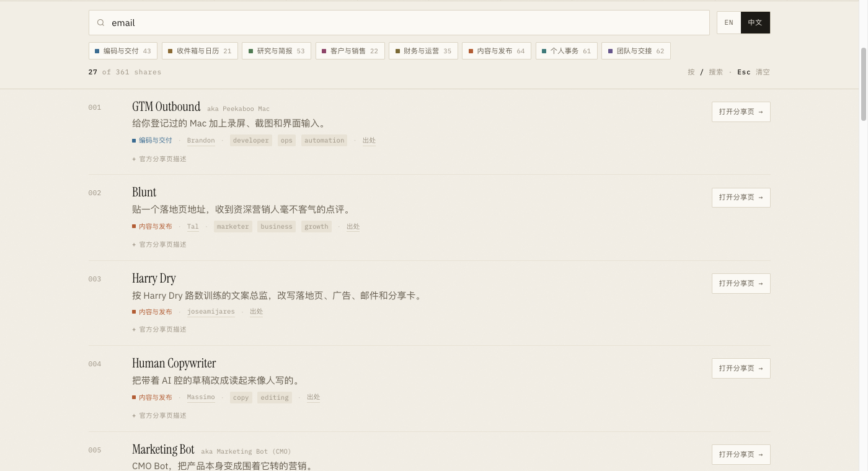Click 官方分享页描述 note under GTM Outbound
868x471 pixels.
pyautogui.click(x=159, y=159)
